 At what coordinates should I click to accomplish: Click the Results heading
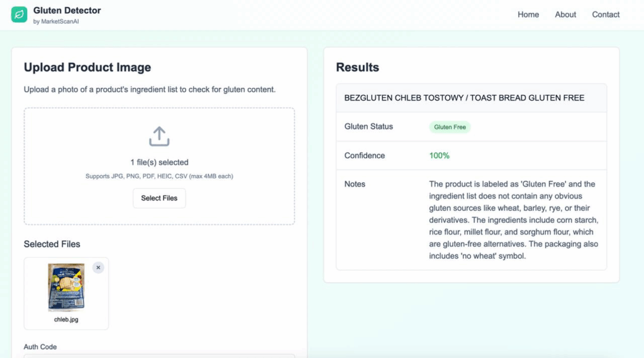pyautogui.click(x=357, y=67)
